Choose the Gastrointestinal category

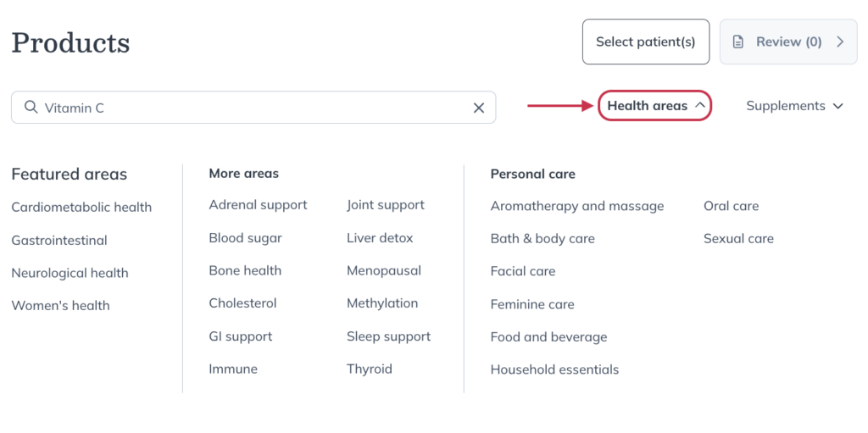59,241
